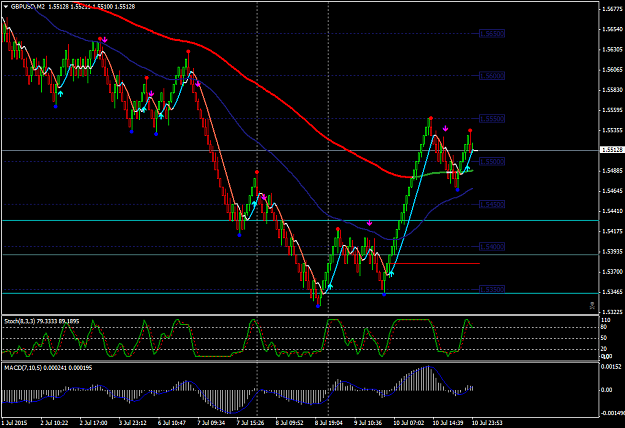
Task: Click the 1.54645 price axis value
Action: coord(613,191)
